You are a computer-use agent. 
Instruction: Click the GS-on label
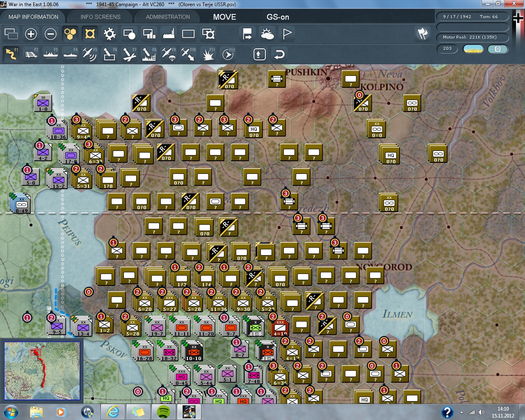click(278, 17)
